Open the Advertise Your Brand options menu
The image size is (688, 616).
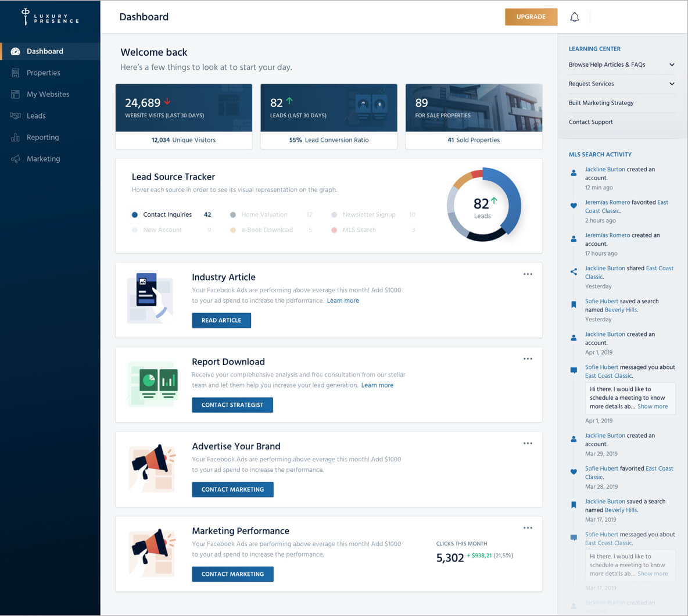pyautogui.click(x=528, y=443)
